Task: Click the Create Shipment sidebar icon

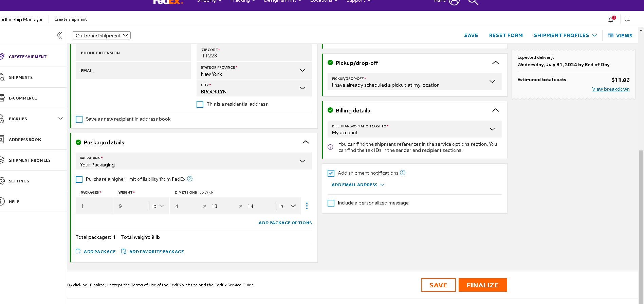Action: [x=2, y=56]
